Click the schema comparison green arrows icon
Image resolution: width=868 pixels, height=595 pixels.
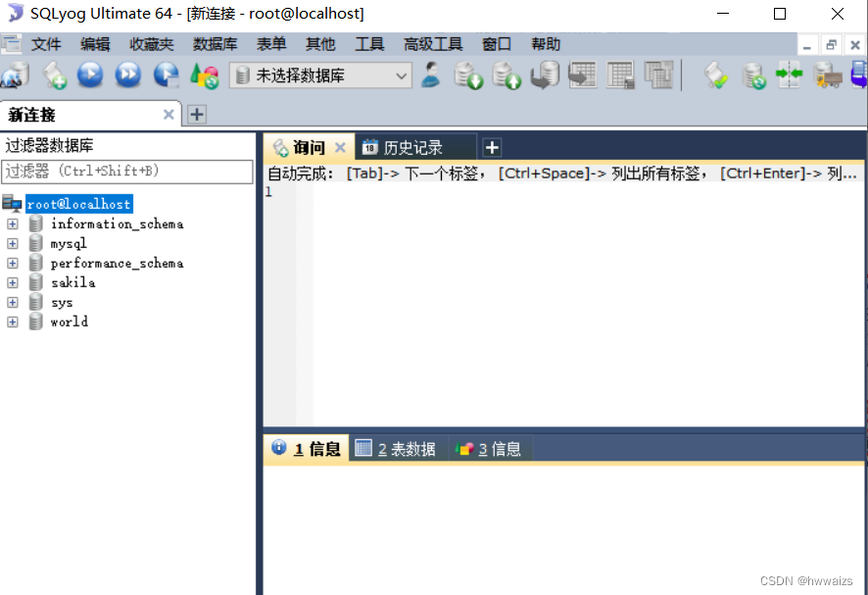pos(790,75)
